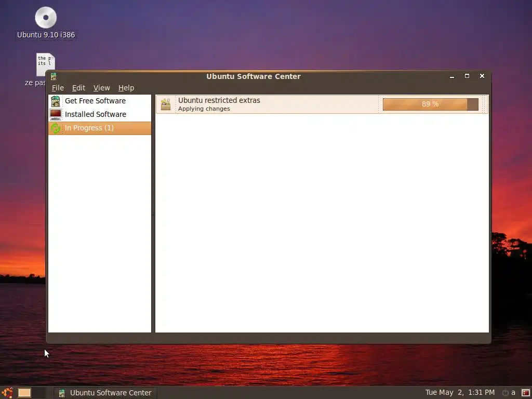Click the Ubuntu restricted extras package icon
This screenshot has width=532, height=399.
coord(166,104)
